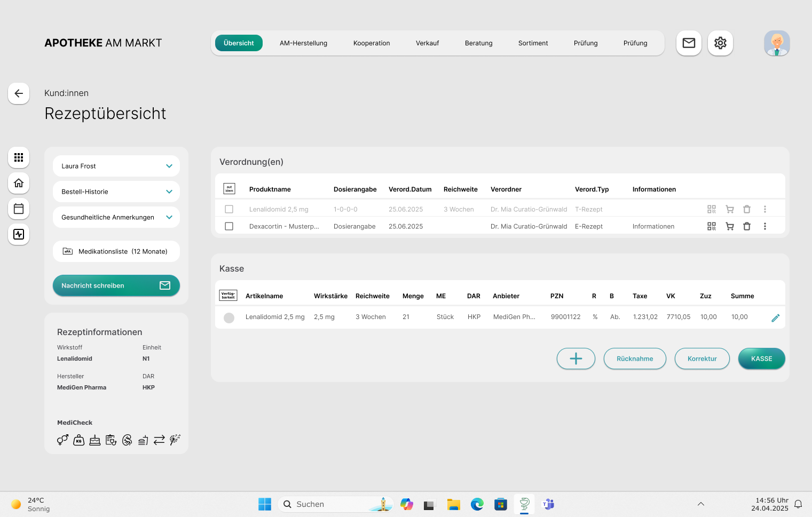
Task: Open settings with the gear icon
Action: click(x=720, y=43)
